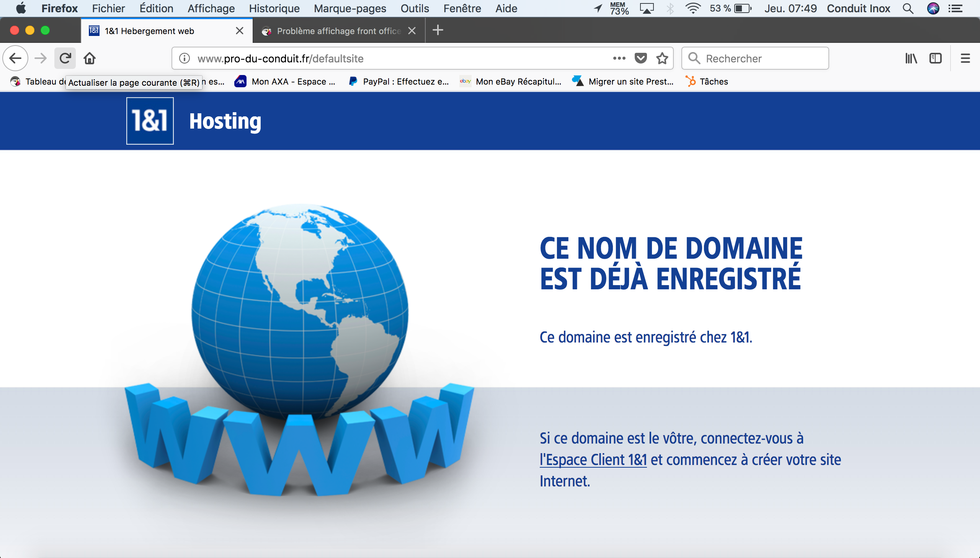Click the Bluetooth menu bar icon
Viewport: 980px width, 558px height.
click(670, 8)
